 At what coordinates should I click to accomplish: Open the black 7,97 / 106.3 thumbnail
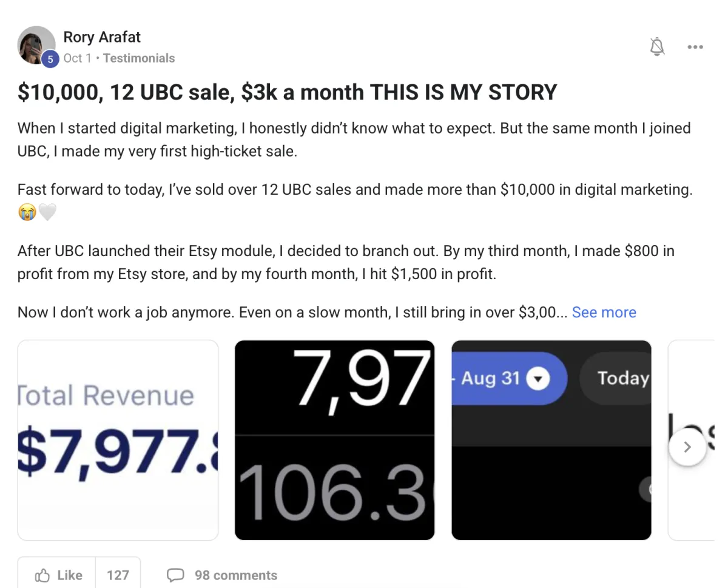click(x=334, y=440)
